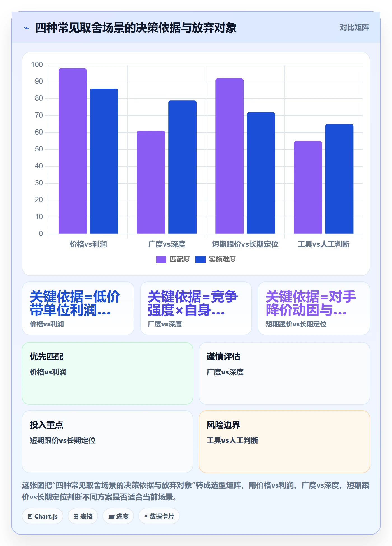Click the purple 匹配度 bar for 价格vs利润
Screen dimensions: 392x546
coord(73,151)
